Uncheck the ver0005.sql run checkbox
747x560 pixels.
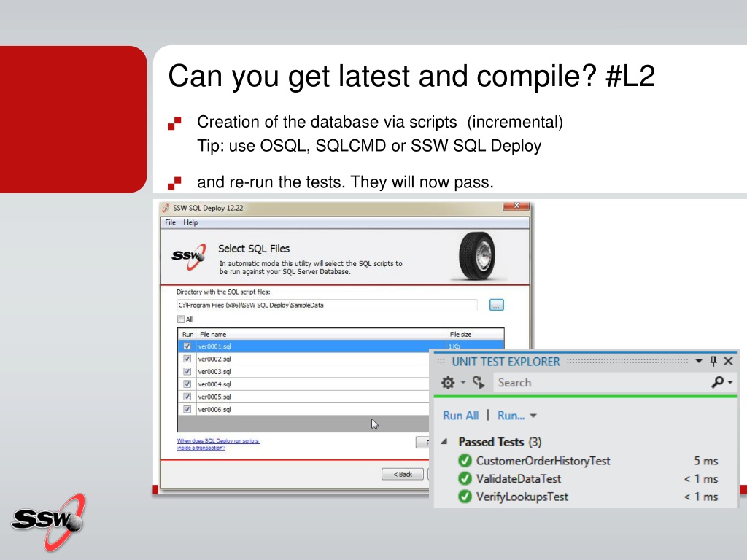(187, 397)
